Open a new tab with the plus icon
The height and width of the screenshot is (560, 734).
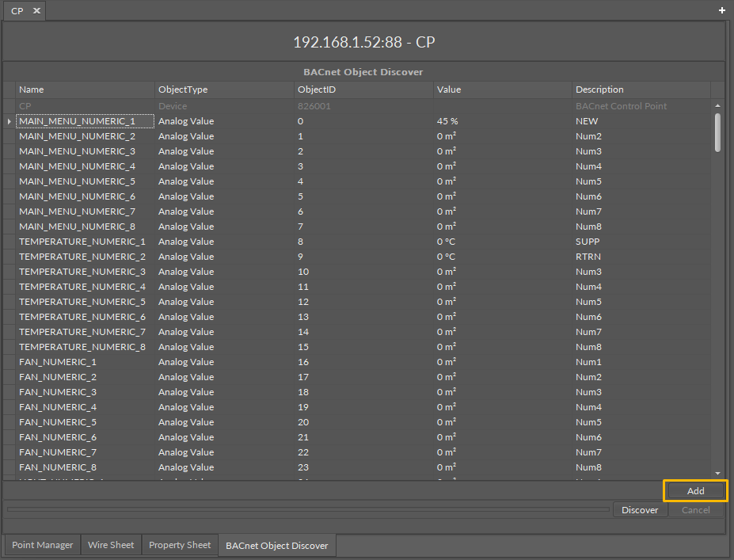coord(721,10)
